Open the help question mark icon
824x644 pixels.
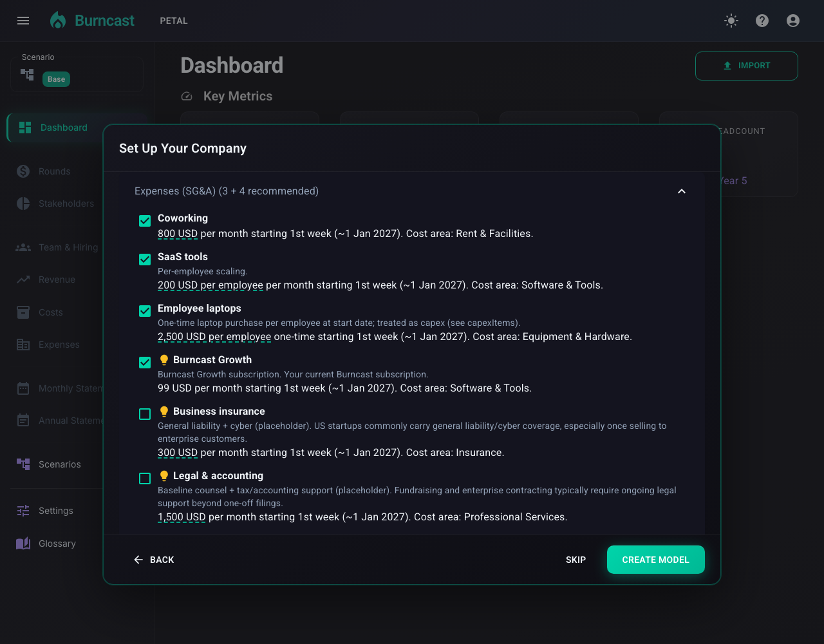click(x=762, y=21)
